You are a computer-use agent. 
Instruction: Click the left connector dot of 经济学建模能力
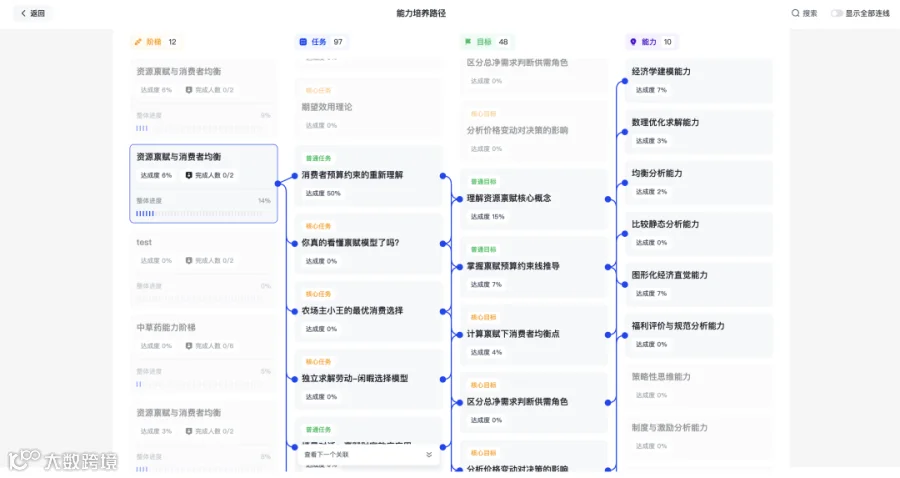point(624,81)
